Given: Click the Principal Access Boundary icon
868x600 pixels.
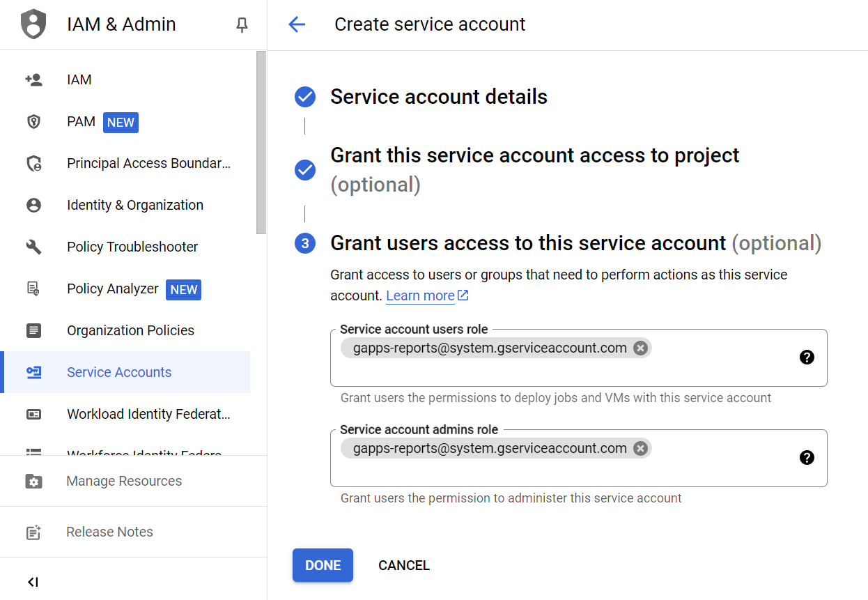Looking at the screenshot, I should pyautogui.click(x=33, y=164).
